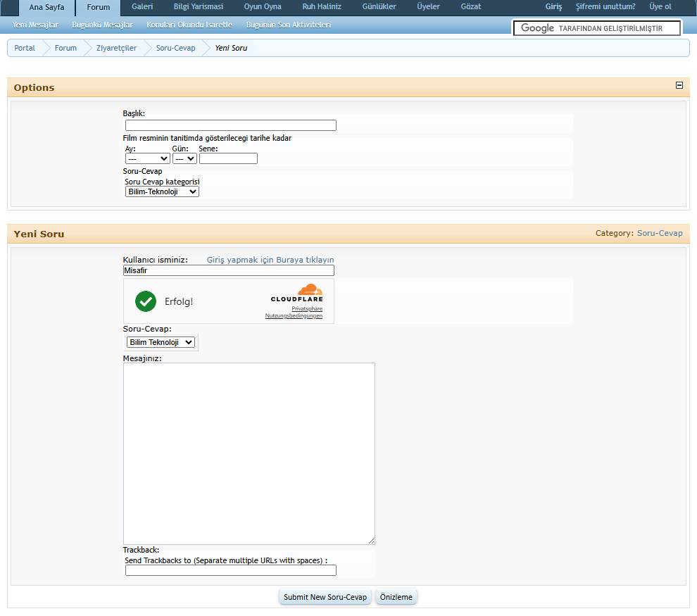Click the Sene year input field
This screenshot has width=697, height=616.
[x=228, y=158]
